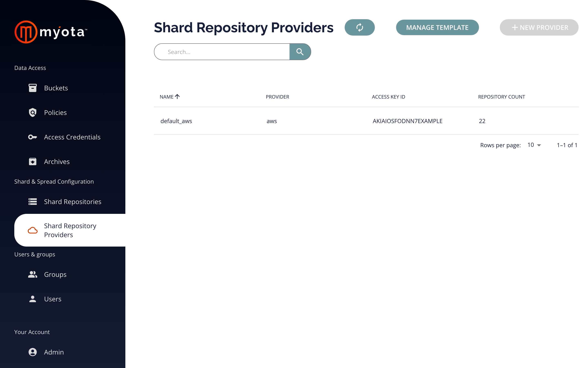
Task: Click the Access Credentials key icon
Action: (32, 137)
